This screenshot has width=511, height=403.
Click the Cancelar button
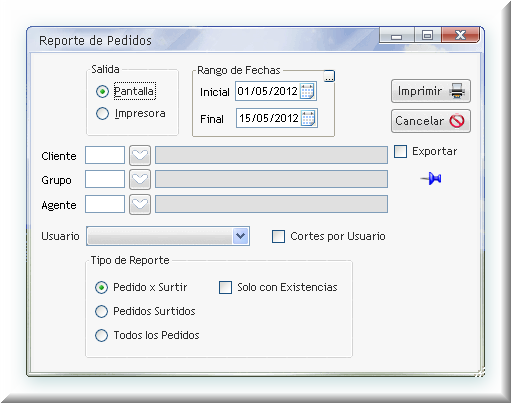[x=431, y=121]
